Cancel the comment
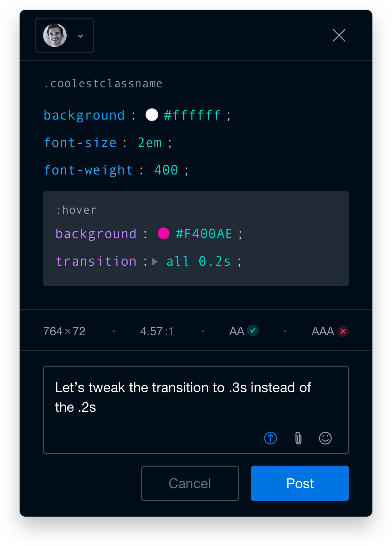 (190, 483)
